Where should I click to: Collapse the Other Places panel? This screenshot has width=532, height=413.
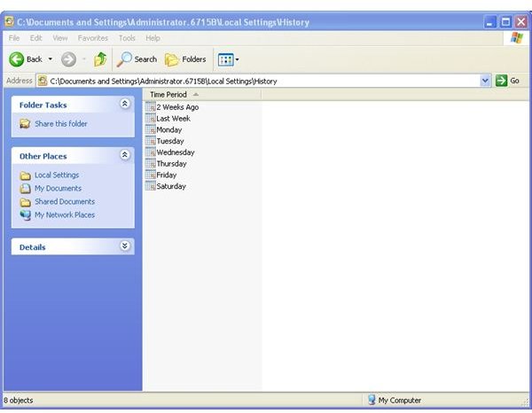(x=124, y=155)
